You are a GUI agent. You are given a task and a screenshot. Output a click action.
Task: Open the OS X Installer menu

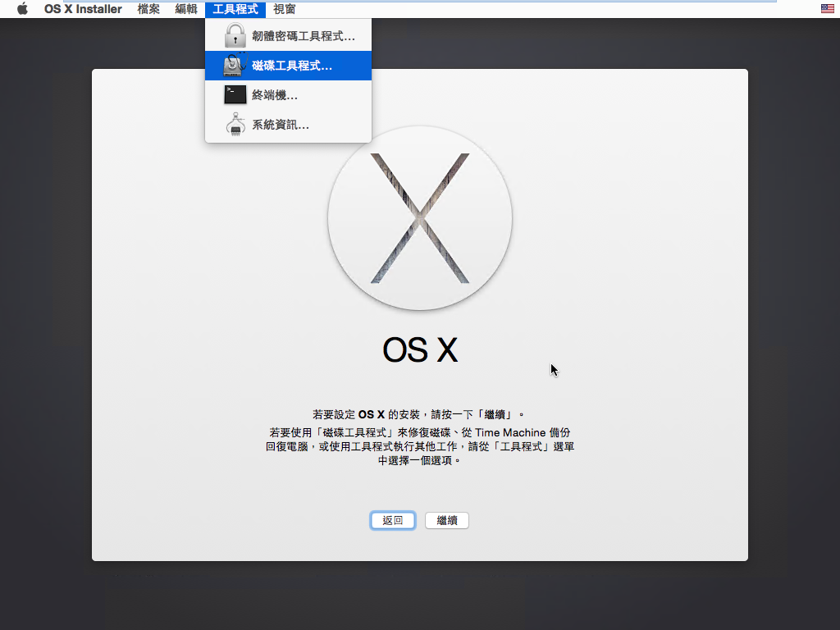[83, 8]
